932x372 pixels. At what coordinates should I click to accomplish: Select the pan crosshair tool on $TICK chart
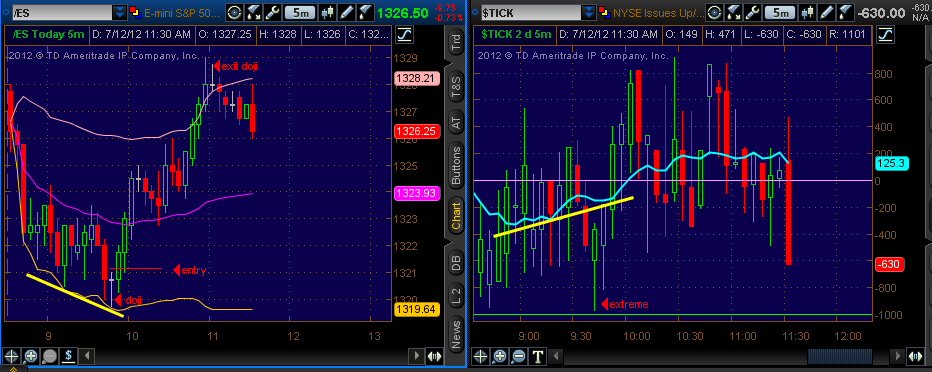coord(480,357)
